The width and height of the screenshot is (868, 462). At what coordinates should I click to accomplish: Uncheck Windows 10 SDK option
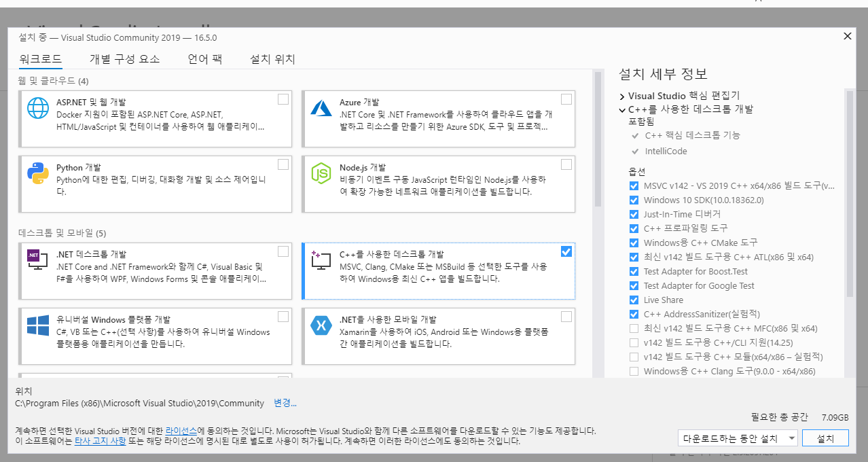(x=634, y=200)
